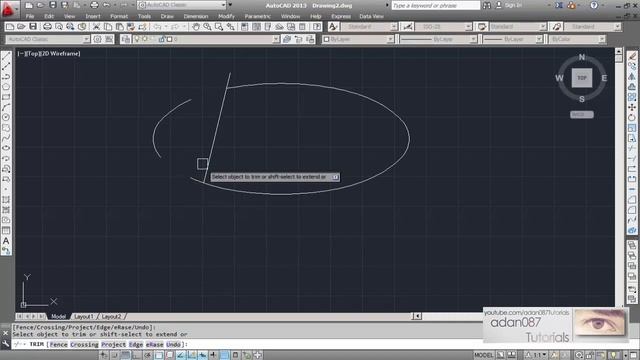
Task: Activate the Pan hand tool
Action: click(x=196, y=27)
